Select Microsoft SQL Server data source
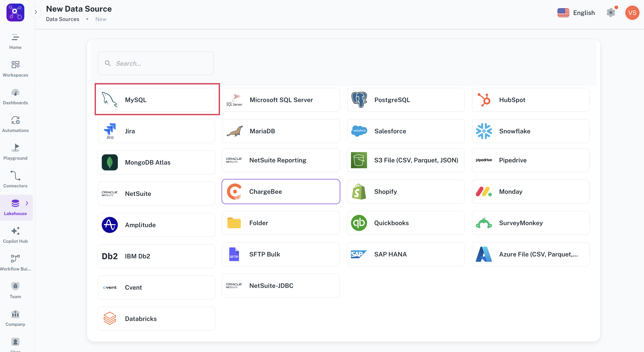This screenshot has width=644, height=352. (281, 100)
